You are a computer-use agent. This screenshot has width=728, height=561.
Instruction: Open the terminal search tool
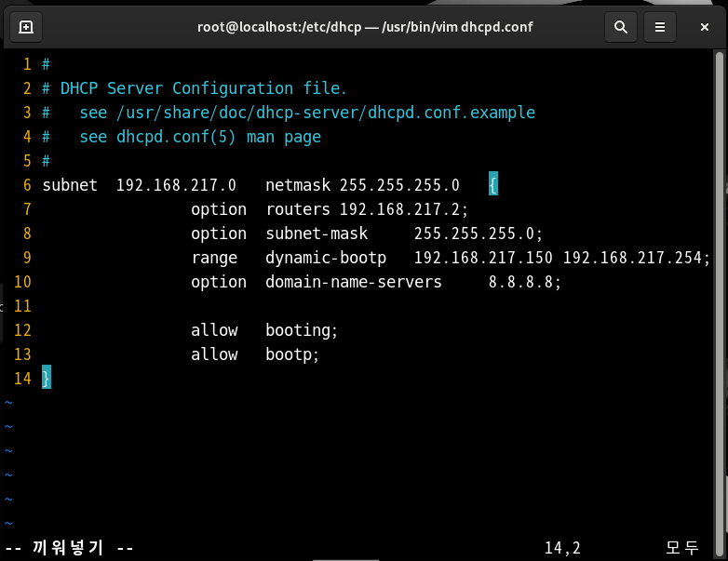tap(621, 27)
